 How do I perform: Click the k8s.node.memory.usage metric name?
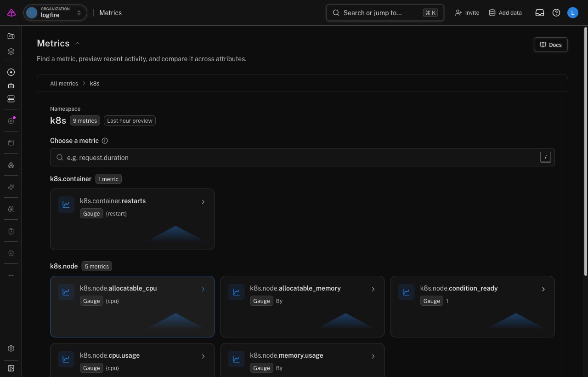[x=287, y=355]
